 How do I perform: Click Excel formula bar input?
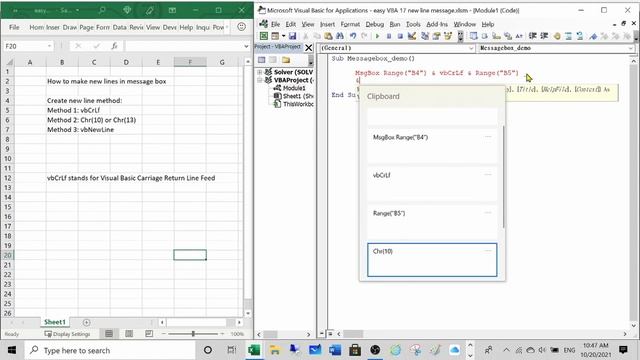click(183, 46)
